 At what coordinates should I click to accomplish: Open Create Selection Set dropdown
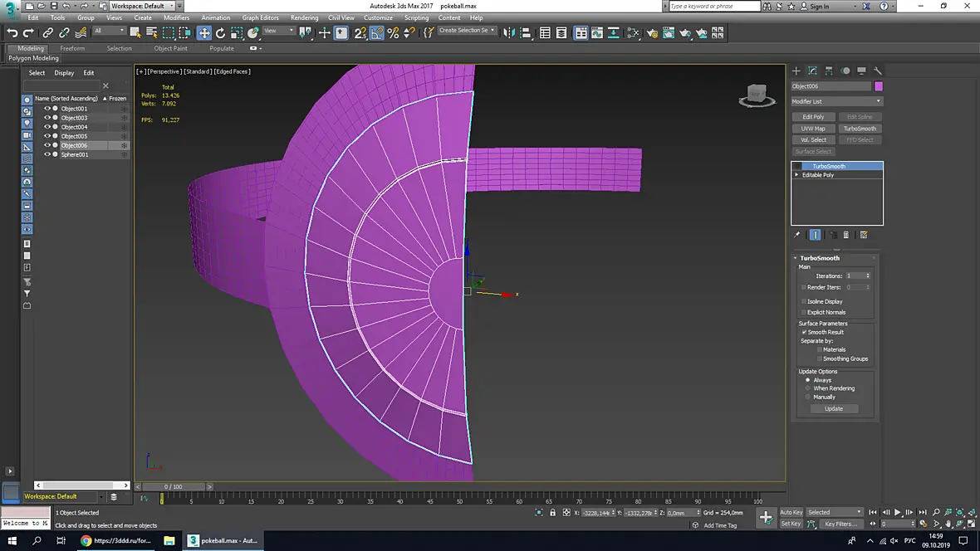[466, 31]
